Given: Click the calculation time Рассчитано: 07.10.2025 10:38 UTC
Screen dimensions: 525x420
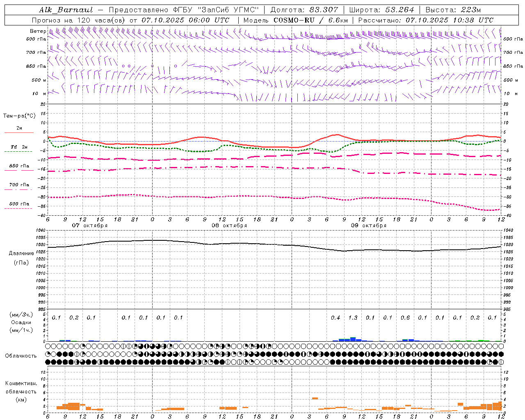Looking at the screenshot, I should point(426,20).
